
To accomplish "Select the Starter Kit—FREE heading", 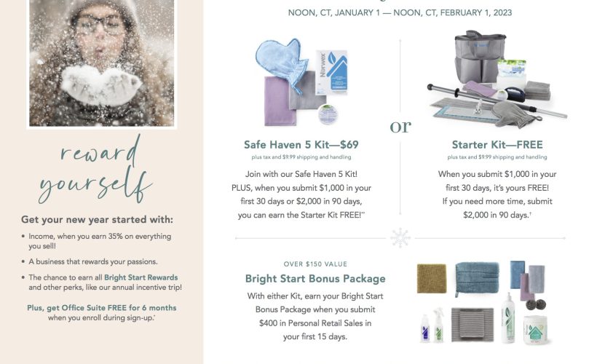I will 497,145.
